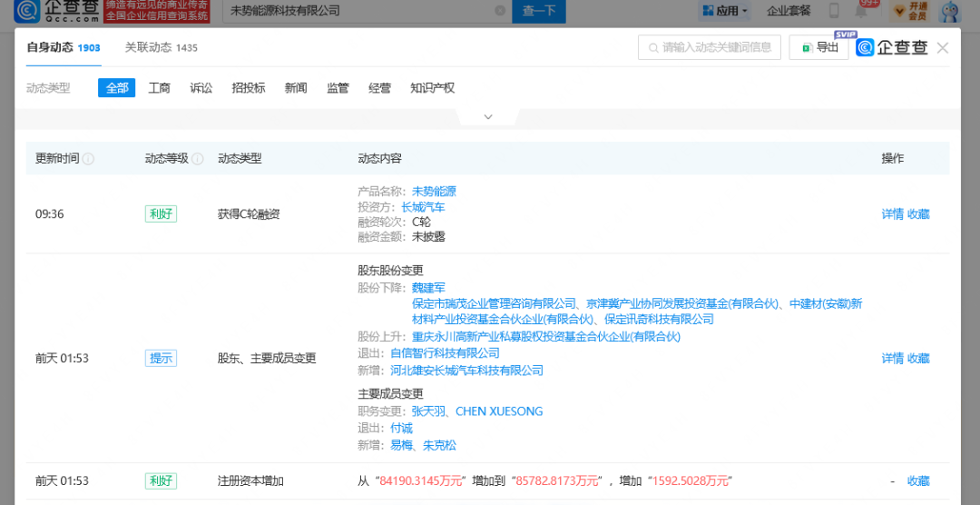Screen dimensions: 980x505
Task: Open 详情 for 股东、主要成员变更 row
Action: coord(893,359)
